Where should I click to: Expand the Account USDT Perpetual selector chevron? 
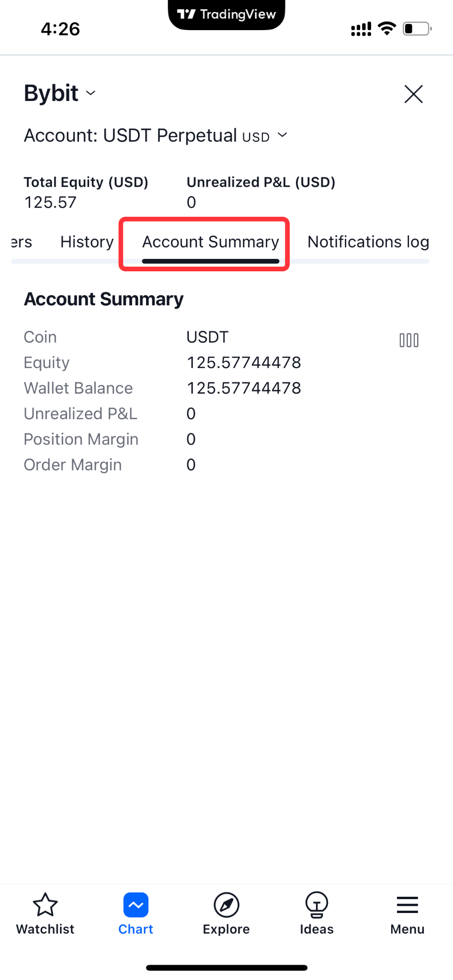(x=283, y=135)
